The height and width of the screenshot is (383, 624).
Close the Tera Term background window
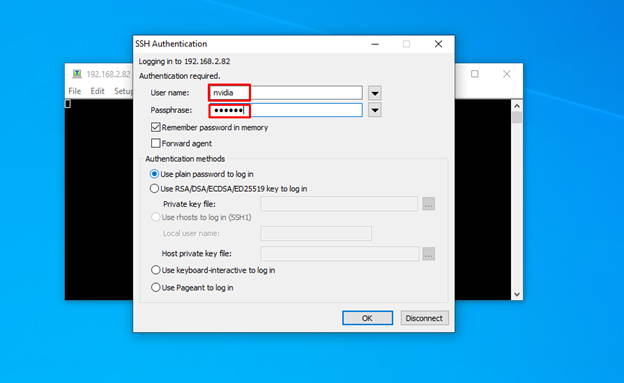pyautogui.click(x=507, y=74)
